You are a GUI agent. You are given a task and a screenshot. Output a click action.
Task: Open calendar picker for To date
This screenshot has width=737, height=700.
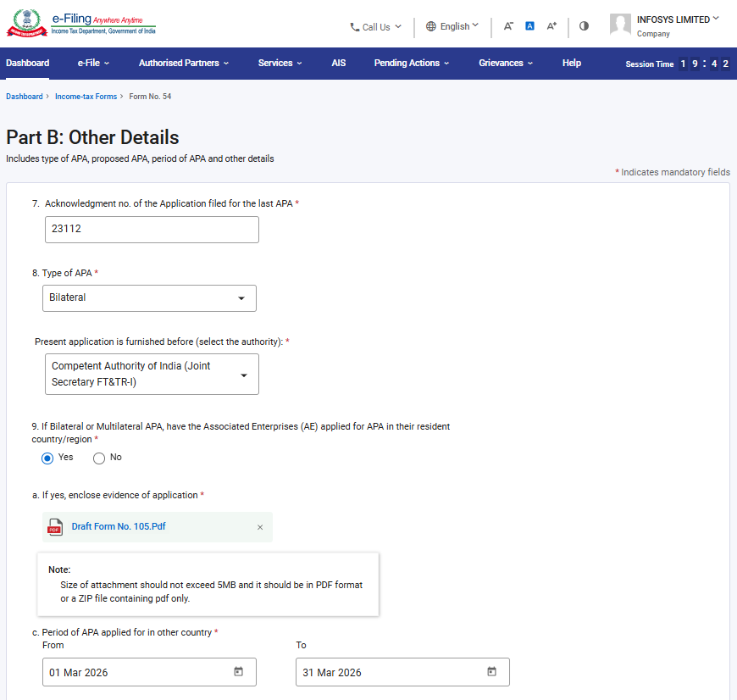coord(491,672)
